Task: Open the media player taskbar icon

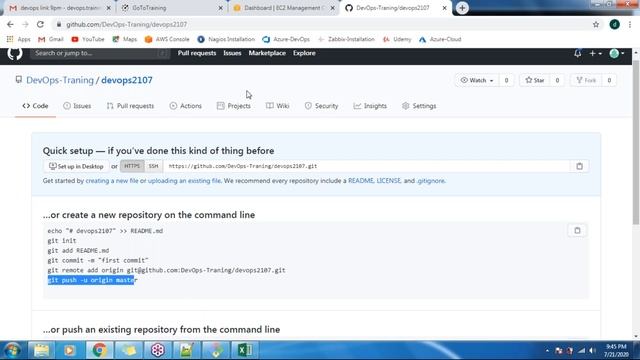Action: [69, 350]
